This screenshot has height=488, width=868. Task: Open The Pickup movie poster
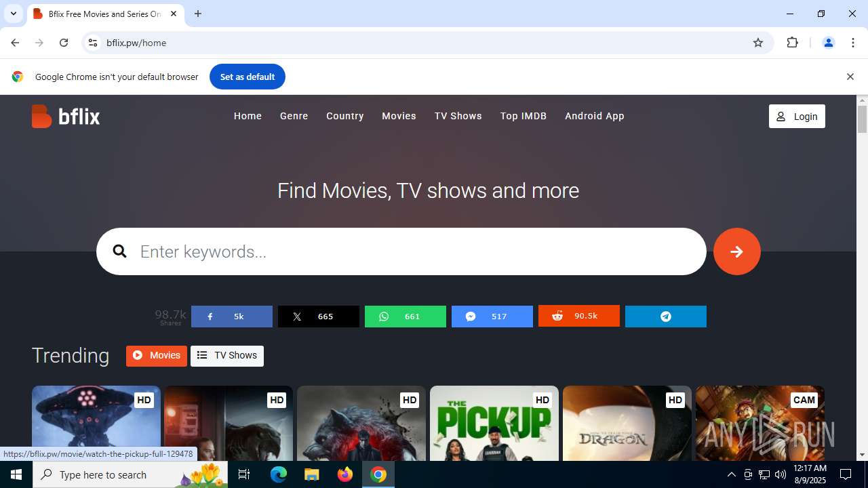tap(494, 424)
